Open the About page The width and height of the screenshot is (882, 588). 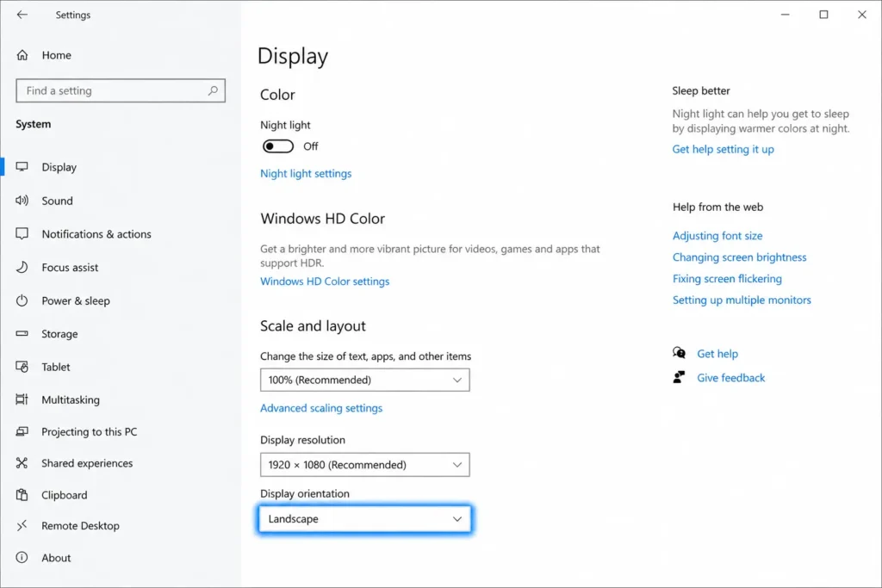click(56, 558)
